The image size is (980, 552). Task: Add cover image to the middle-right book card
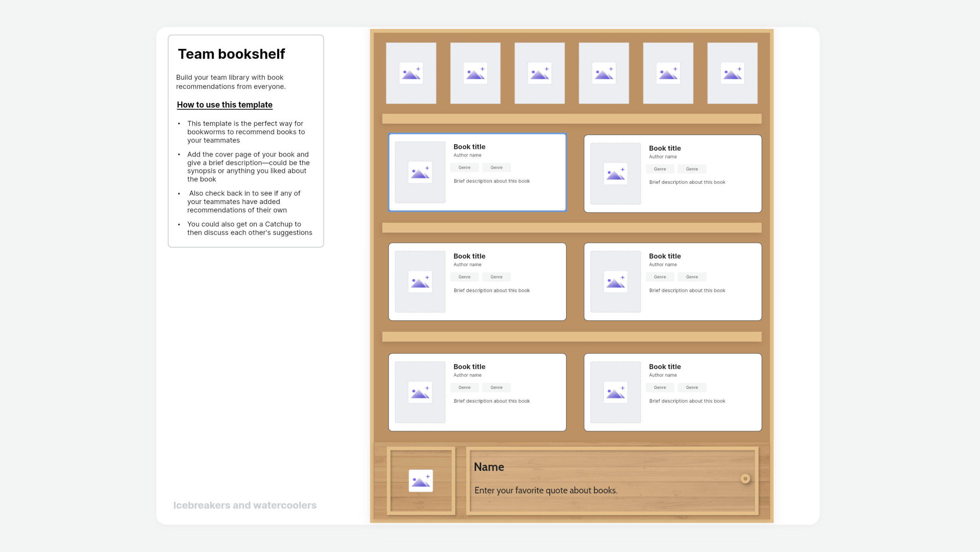[616, 282]
